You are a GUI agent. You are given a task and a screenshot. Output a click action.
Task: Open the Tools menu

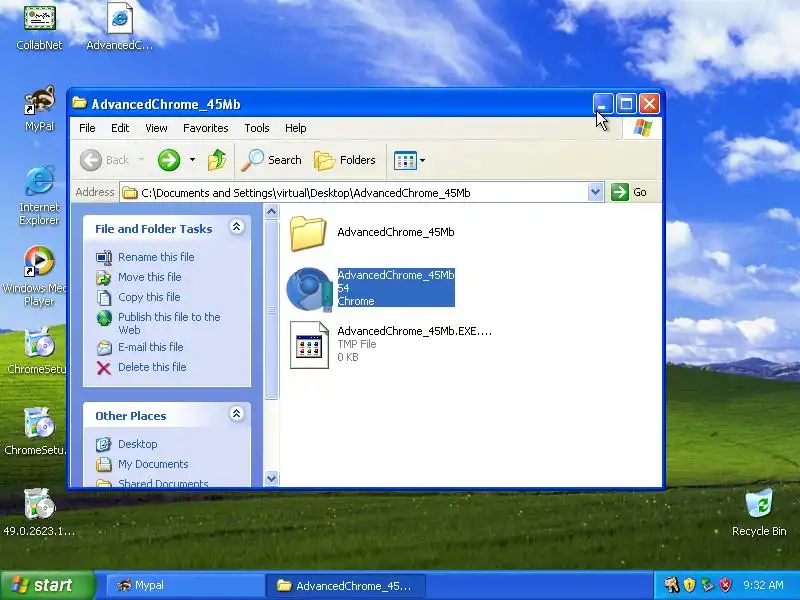pyautogui.click(x=257, y=128)
